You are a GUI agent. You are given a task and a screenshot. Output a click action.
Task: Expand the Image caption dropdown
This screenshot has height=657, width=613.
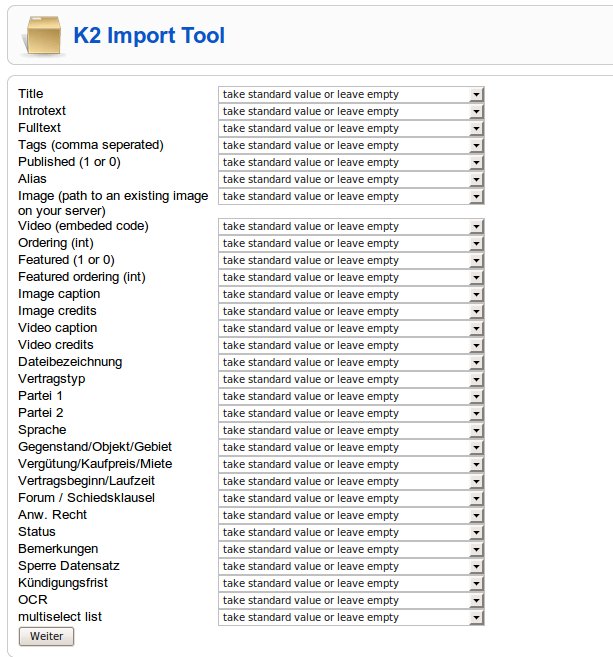pos(351,295)
